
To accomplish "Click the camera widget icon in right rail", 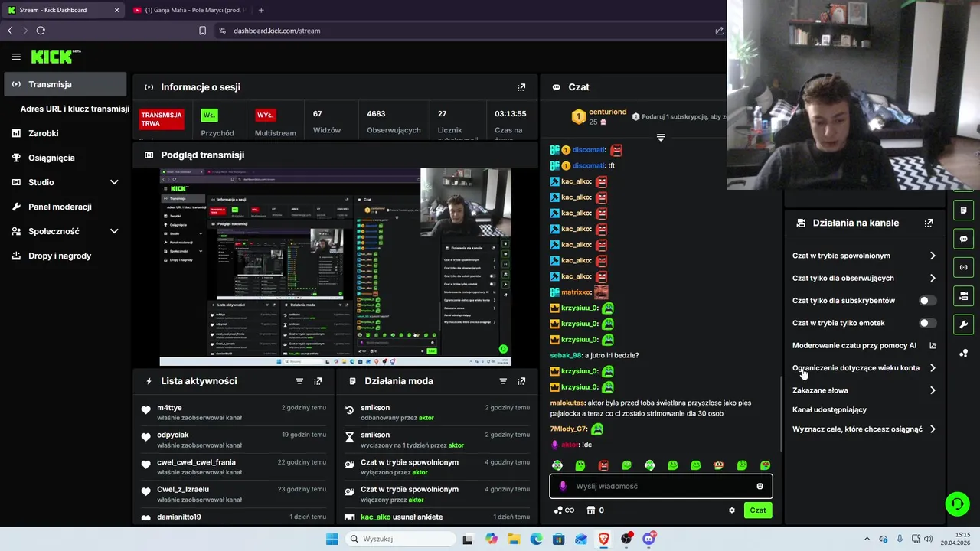I will click(x=963, y=296).
